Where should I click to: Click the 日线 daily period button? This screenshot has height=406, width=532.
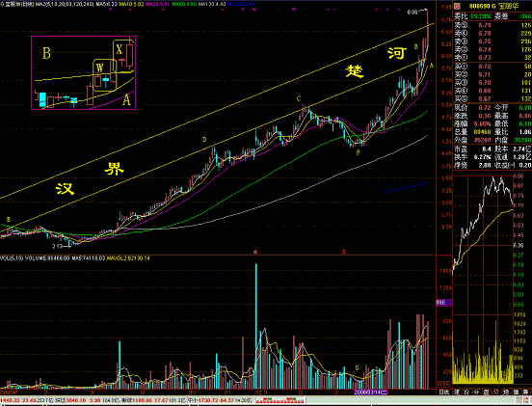[444, 392]
